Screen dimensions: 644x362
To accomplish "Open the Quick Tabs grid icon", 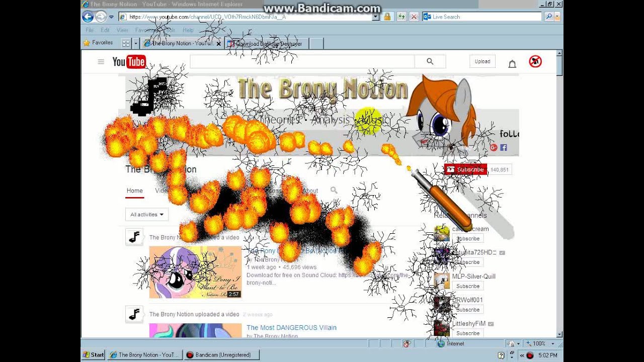I will (x=126, y=43).
